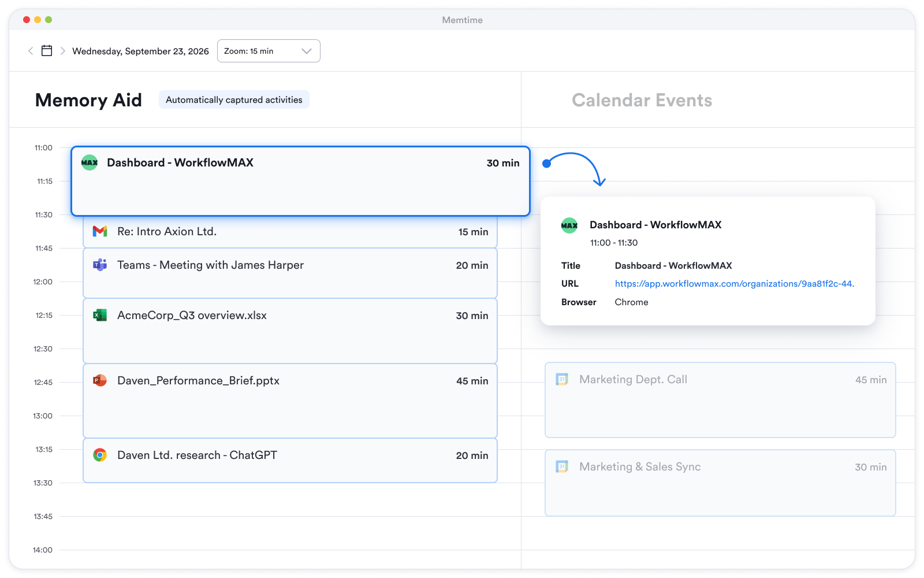The width and height of the screenshot is (924, 578).
Task: Click the Excel icon on AcmeCorp_Q3 overview
Action: coord(100,315)
